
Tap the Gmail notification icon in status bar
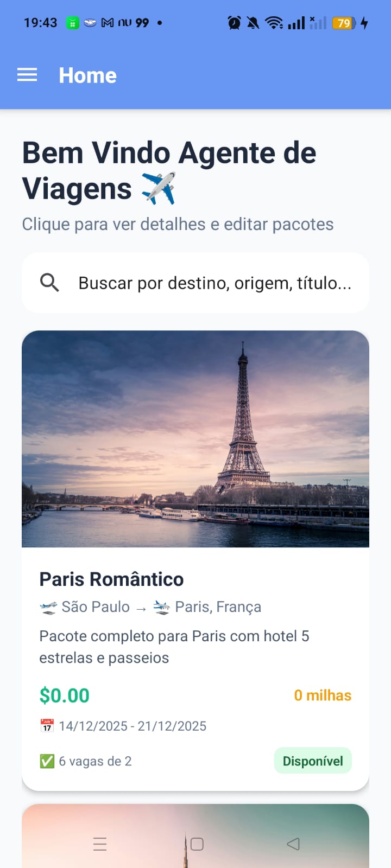(x=108, y=23)
